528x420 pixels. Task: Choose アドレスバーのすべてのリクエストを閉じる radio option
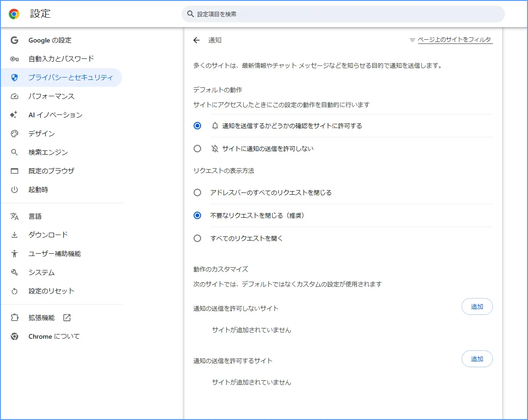click(x=197, y=192)
